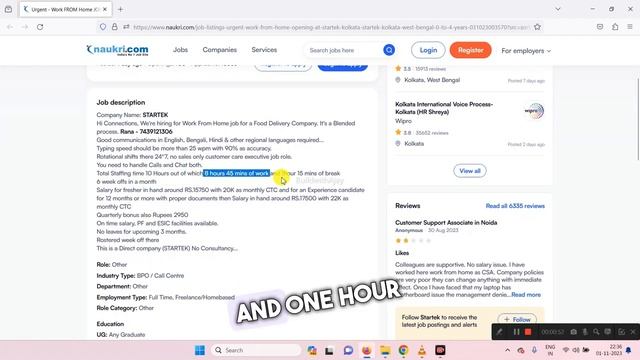Open the Jobs menu

click(x=180, y=50)
